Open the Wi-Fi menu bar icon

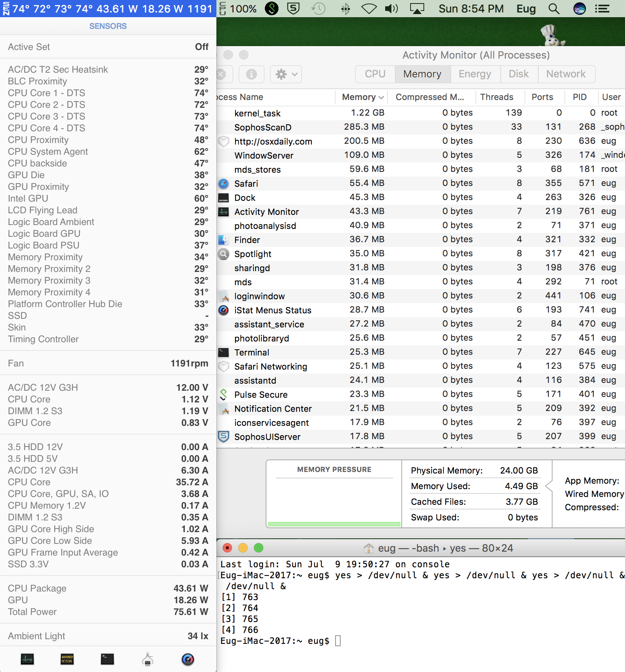[x=369, y=9]
